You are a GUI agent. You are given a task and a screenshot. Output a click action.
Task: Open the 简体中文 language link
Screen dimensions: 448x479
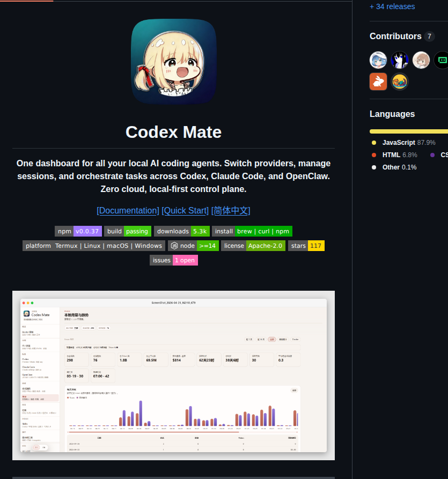[231, 210]
